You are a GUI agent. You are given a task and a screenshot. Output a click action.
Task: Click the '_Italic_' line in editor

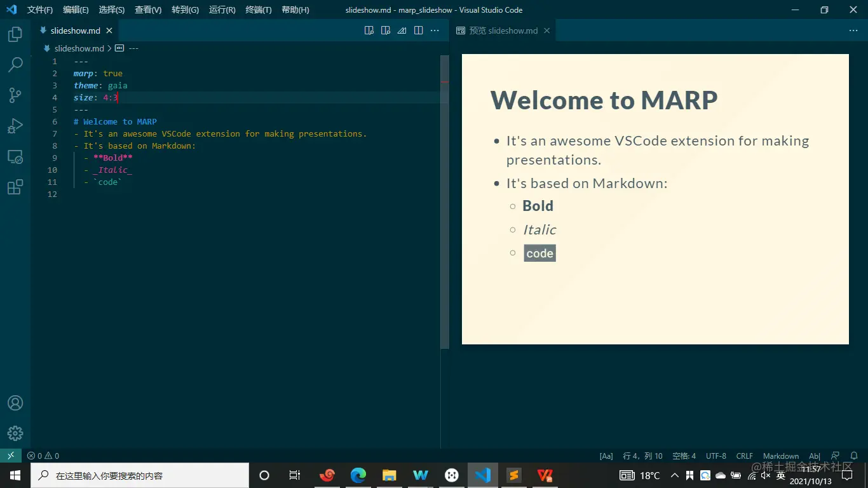(x=108, y=170)
